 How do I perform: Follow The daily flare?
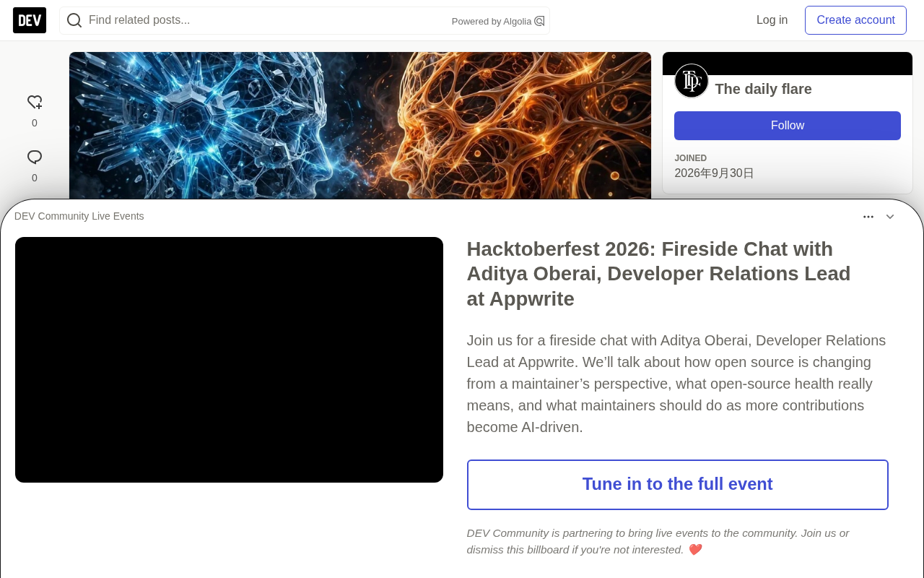788,126
